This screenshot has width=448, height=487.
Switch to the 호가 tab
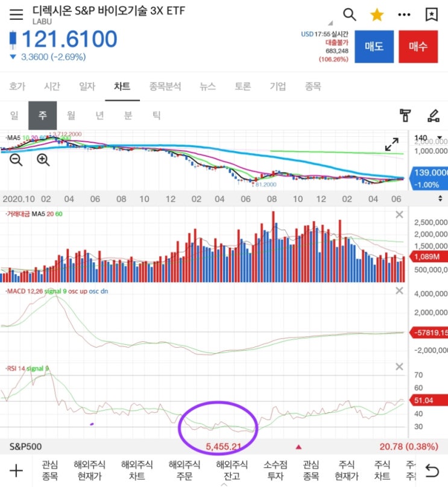click(x=17, y=86)
